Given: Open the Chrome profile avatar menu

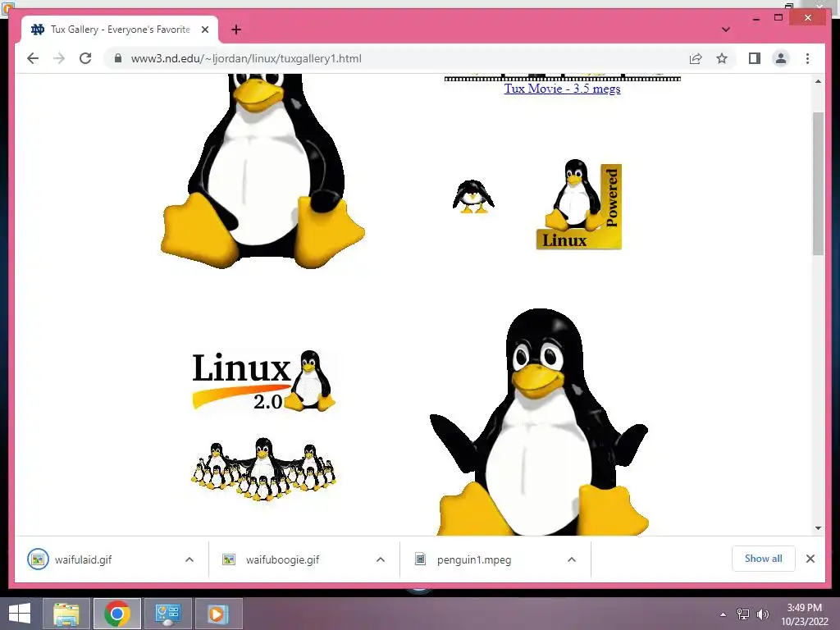Looking at the screenshot, I should [781, 58].
